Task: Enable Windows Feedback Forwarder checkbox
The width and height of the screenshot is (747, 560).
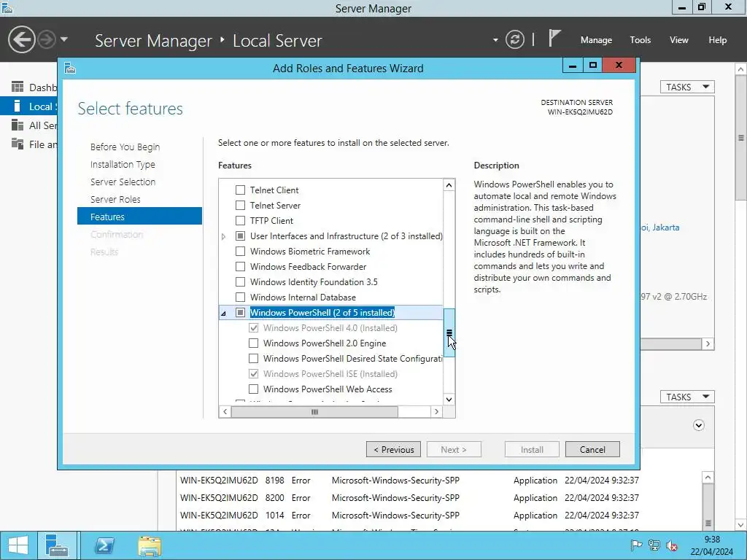Action: (x=241, y=267)
